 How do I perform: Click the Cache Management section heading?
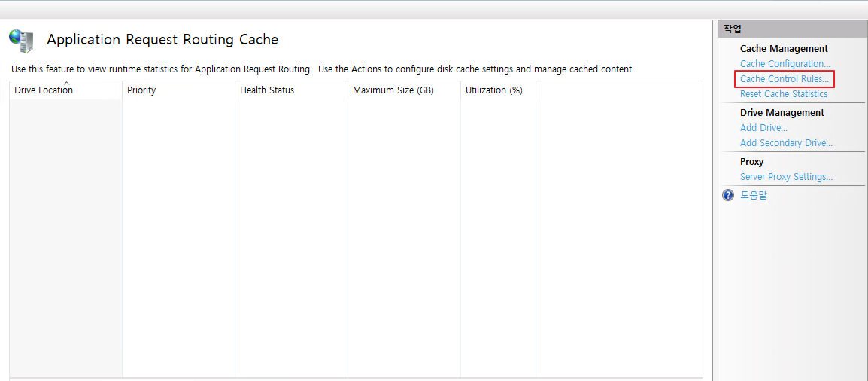(x=784, y=49)
